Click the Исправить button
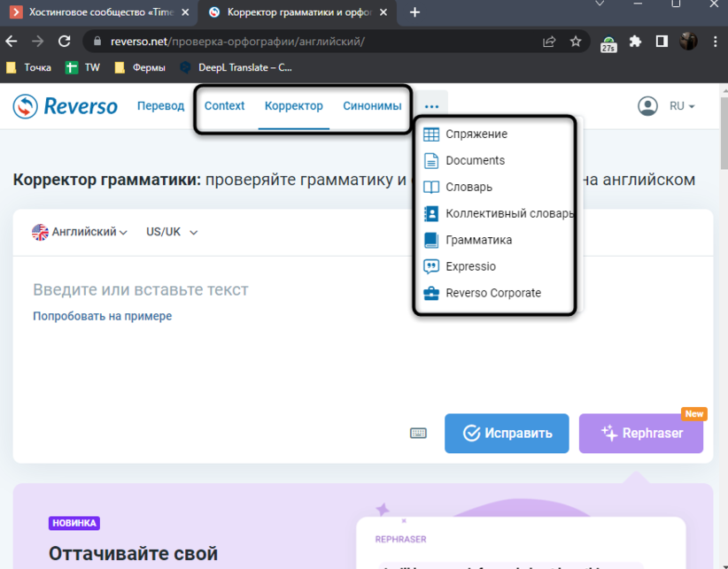728x569 pixels. coord(507,433)
